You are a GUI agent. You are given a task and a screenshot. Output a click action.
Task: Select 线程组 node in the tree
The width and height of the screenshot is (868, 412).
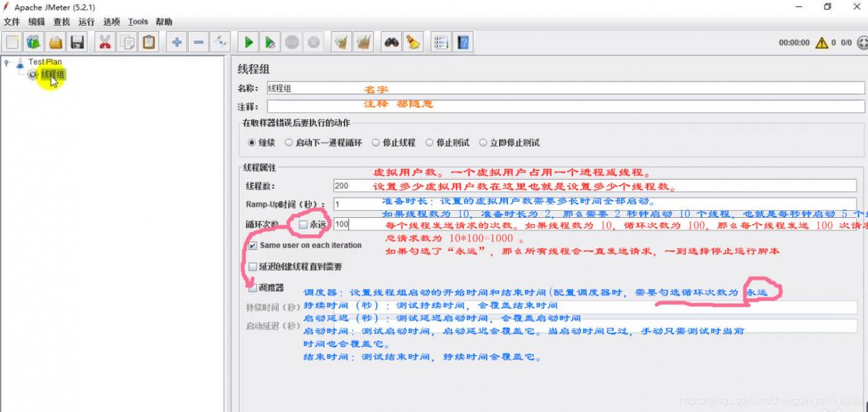coord(53,75)
